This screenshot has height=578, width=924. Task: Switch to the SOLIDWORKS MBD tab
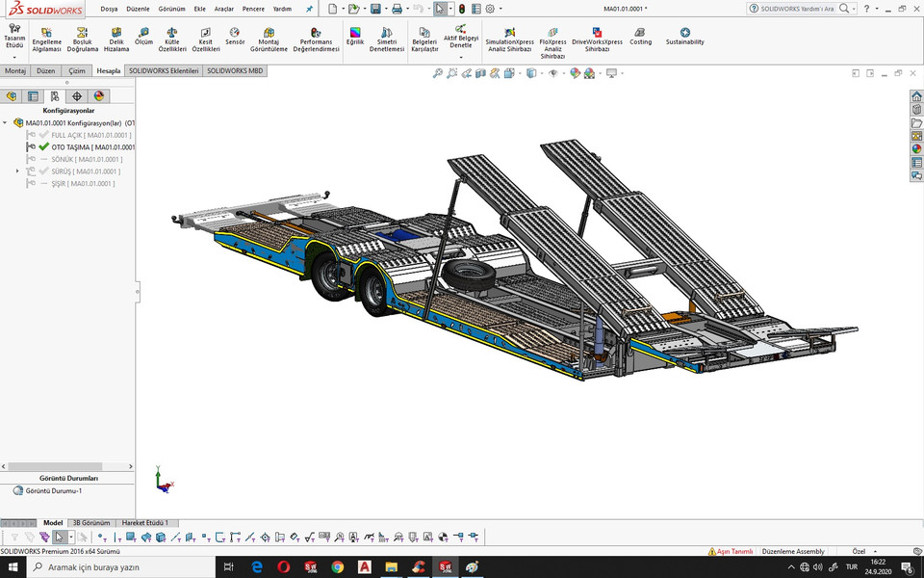click(234, 70)
